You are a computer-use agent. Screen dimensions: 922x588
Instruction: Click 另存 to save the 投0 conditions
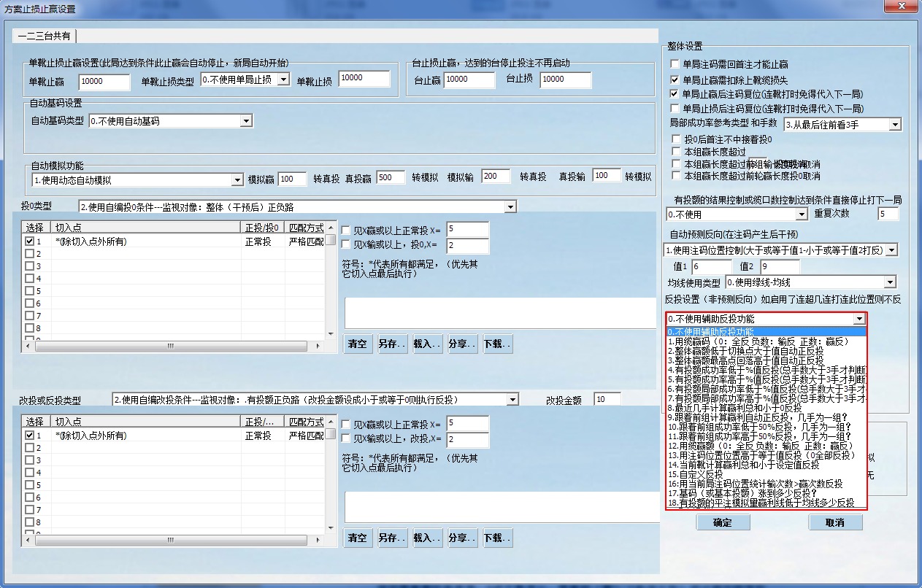point(392,344)
